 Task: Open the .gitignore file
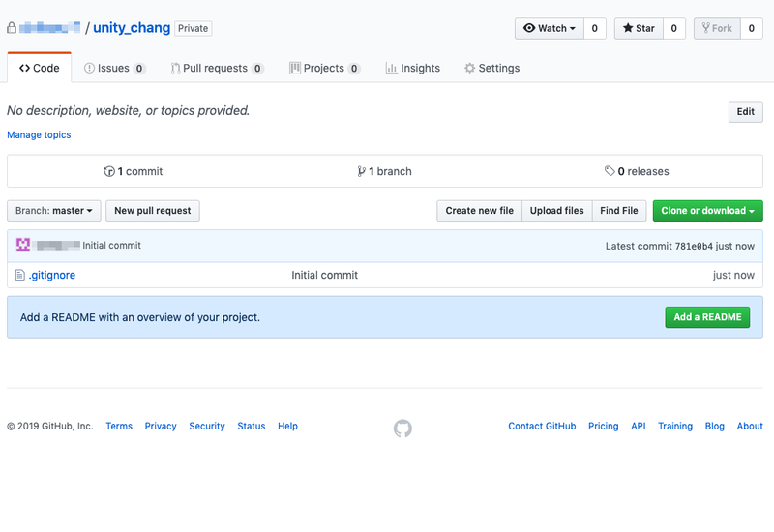[x=52, y=275]
